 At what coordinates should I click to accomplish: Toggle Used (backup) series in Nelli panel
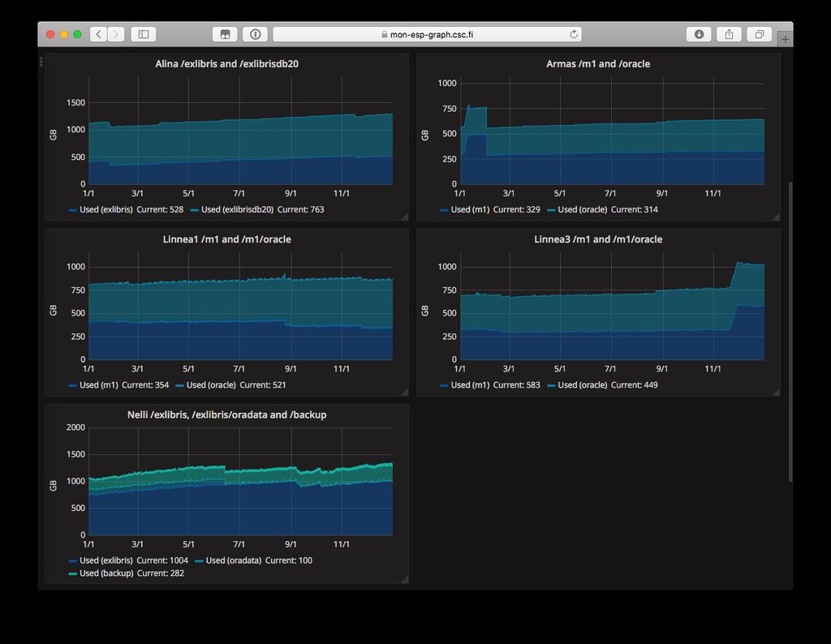[106, 573]
